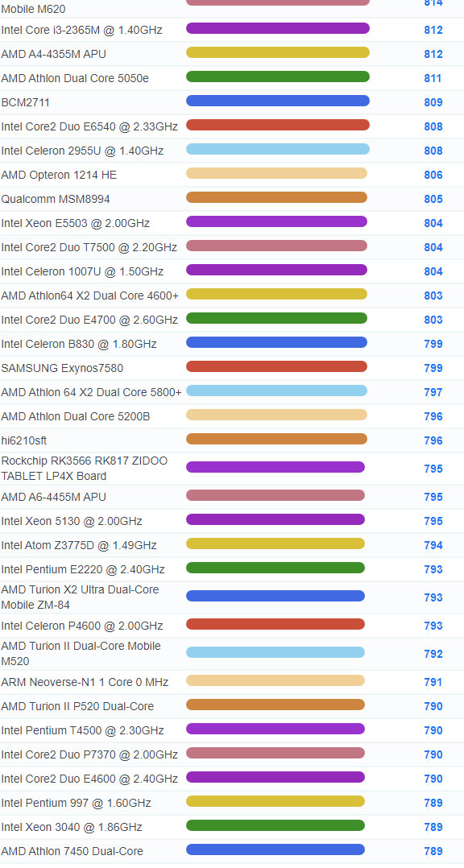
Task: Select AMD Athlon Dual Core 5050e
Action: point(75,79)
